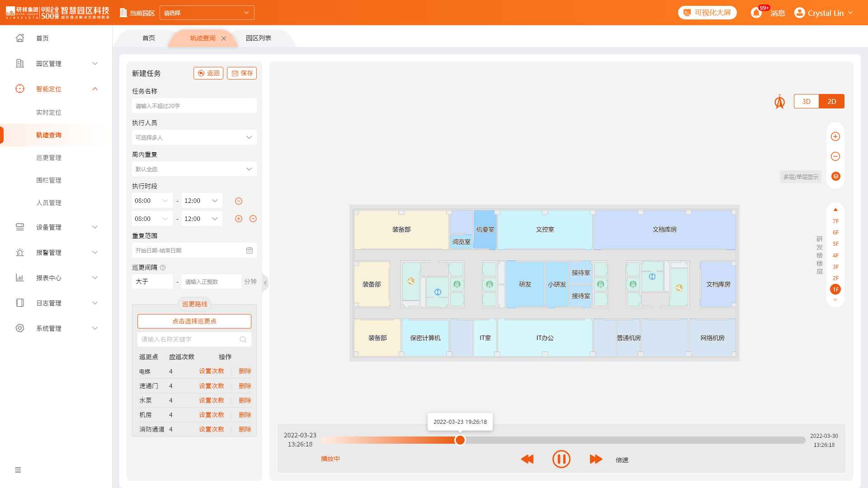Viewport: 868px width, 488px height.
Task: Open the notification bell messages
Action: pos(756,13)
